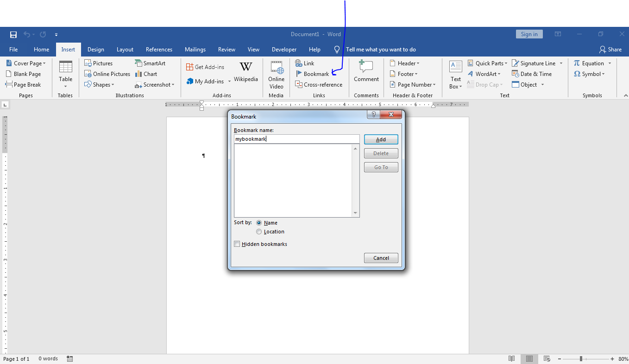
Task: Open the Shapes dropdown
Action: [x=101, y=84]
